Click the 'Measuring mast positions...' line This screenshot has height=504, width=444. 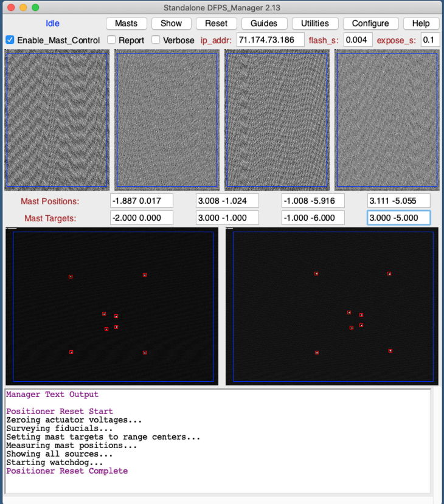[x=71, y=446]
